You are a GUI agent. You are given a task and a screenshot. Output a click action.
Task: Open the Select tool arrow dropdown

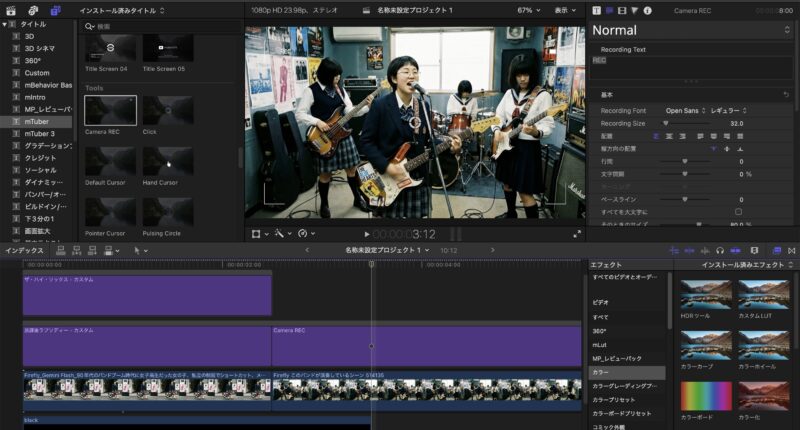coord(140,250)
